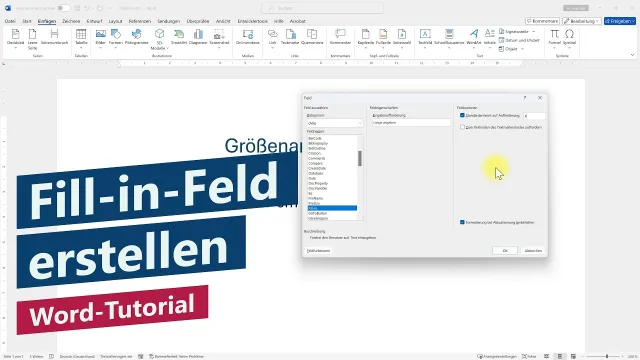
Task: Click OK in the Feld dialog
Action: click(505, 251)
